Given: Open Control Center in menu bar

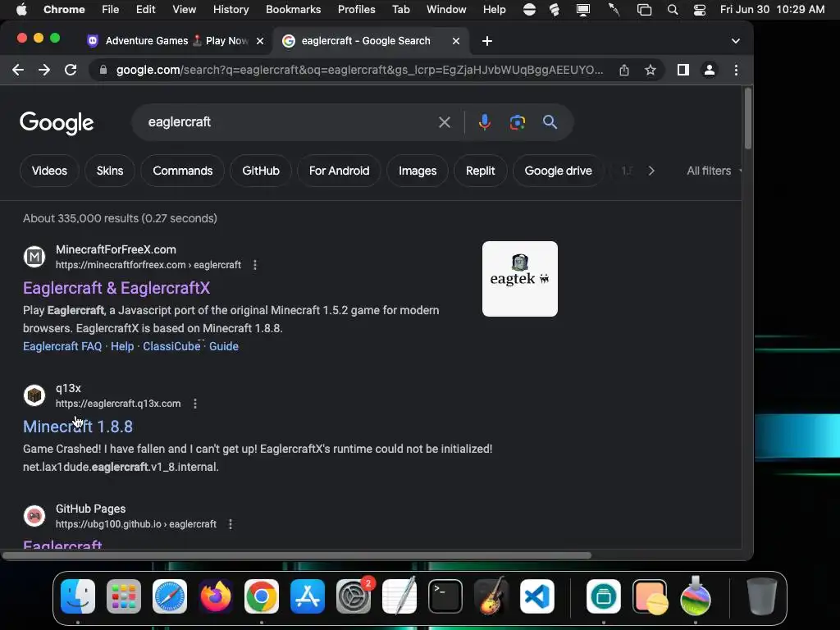Looking at the screenshot, I should pyautogui.click(x=700, y=10).
